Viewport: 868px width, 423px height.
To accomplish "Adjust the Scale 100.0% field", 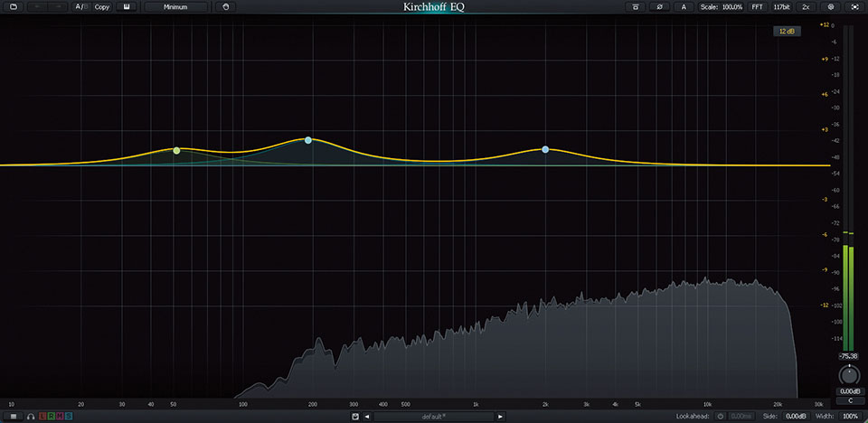I will click(720, 7).
